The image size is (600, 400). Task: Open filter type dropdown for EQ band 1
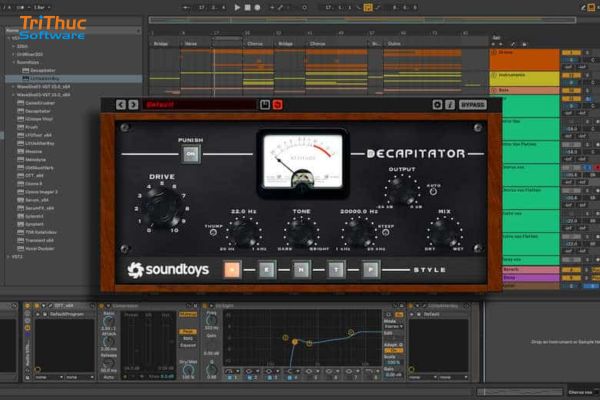(232, 371)
